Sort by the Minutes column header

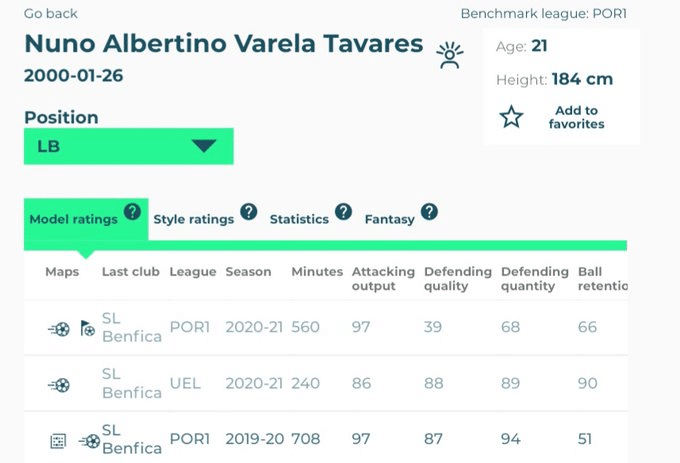(317, 272)
